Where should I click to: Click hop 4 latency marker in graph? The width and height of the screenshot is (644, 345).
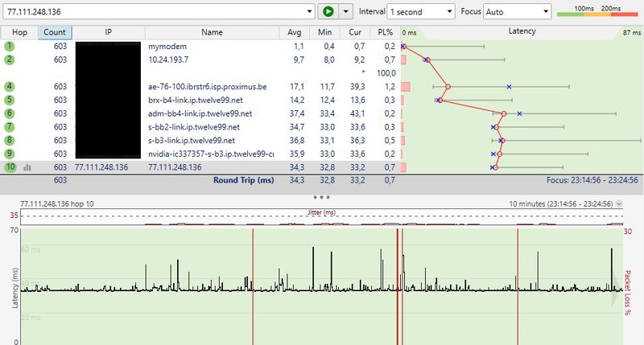pyautogui.click(x=448, y=87)
